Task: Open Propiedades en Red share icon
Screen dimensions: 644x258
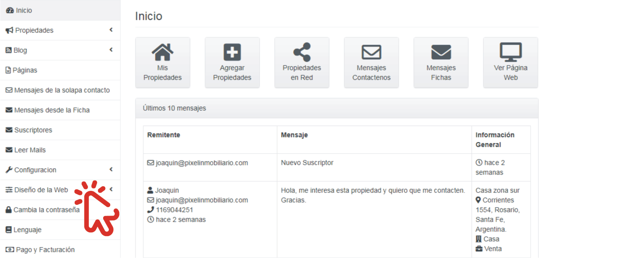Action: pyautogui.click(x=302, y=52)
